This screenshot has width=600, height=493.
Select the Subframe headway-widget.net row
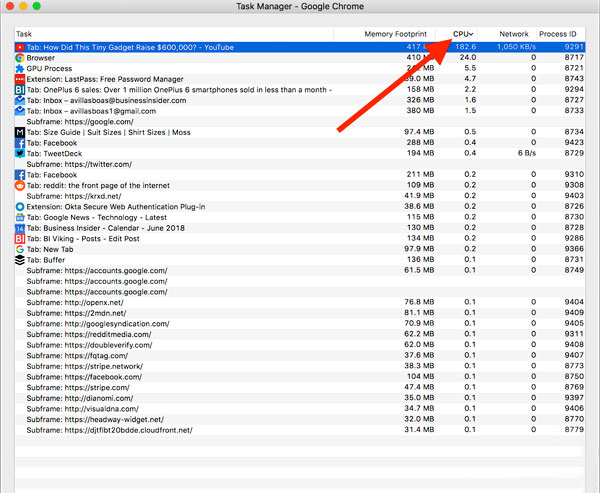[x=300, y=420]
